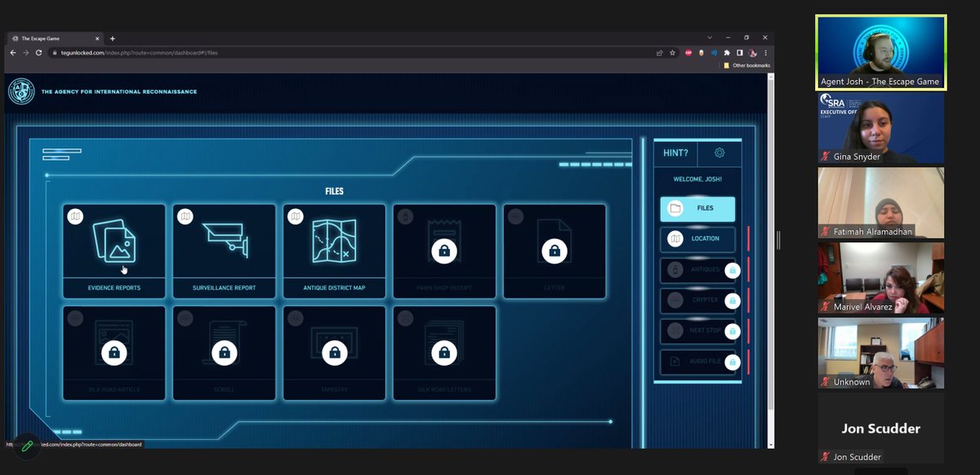Bookmark this page with the star icon

point(672,52)
